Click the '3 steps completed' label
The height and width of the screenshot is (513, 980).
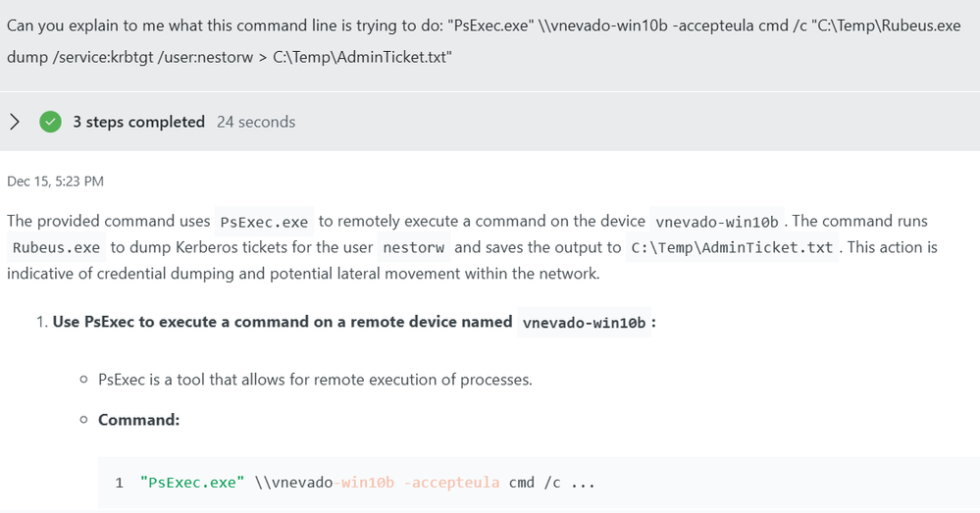[138, 122]
